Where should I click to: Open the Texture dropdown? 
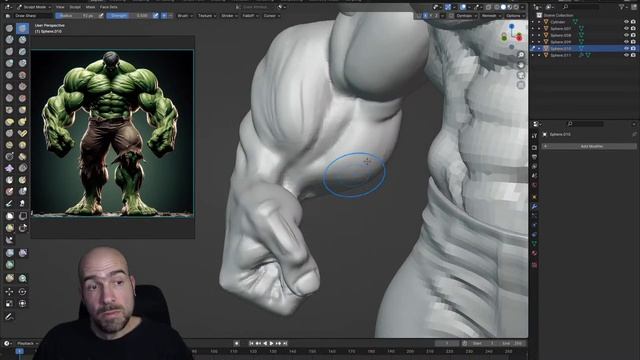[x=207, y=16]
